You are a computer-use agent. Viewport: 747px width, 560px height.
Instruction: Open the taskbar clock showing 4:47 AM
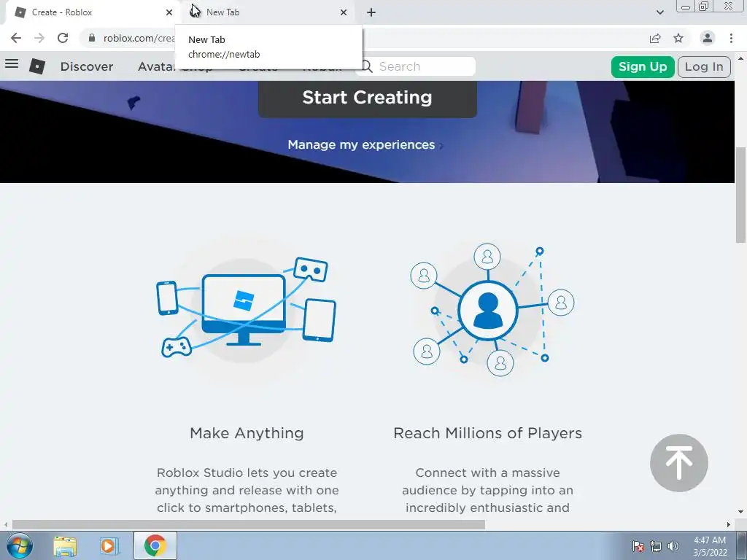pyautogui.click(x=710, y=546)
